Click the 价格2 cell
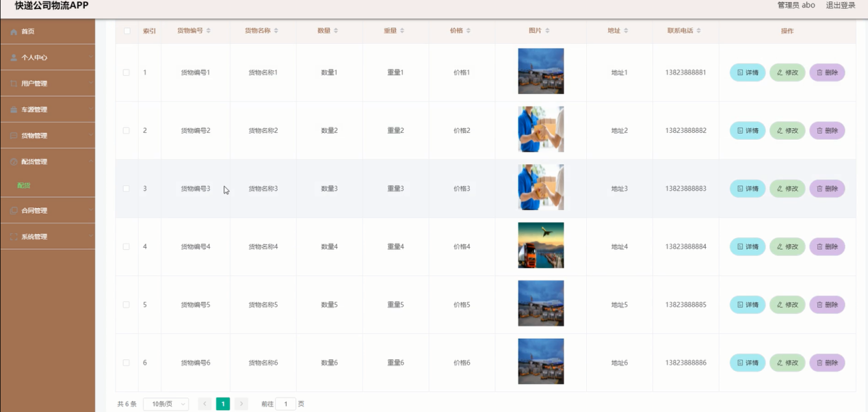Viewport: 868px width, 412px height. pyautogui.click(x=462, y=131)
